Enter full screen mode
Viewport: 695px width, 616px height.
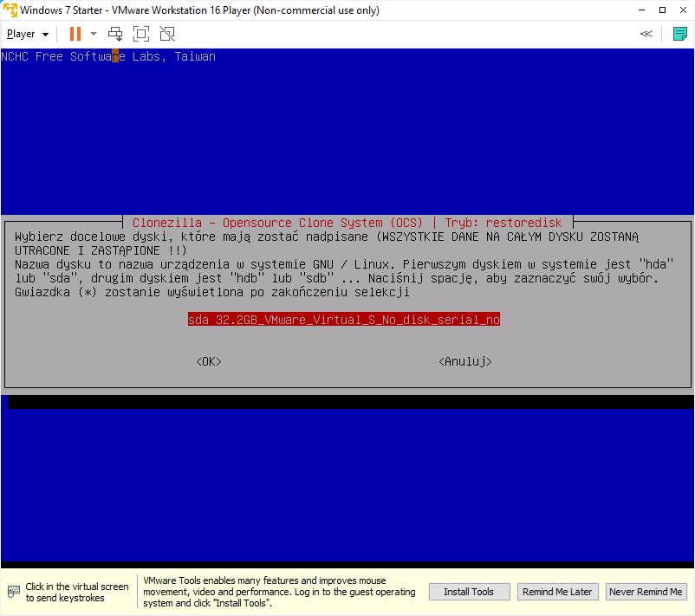[141, 34]
